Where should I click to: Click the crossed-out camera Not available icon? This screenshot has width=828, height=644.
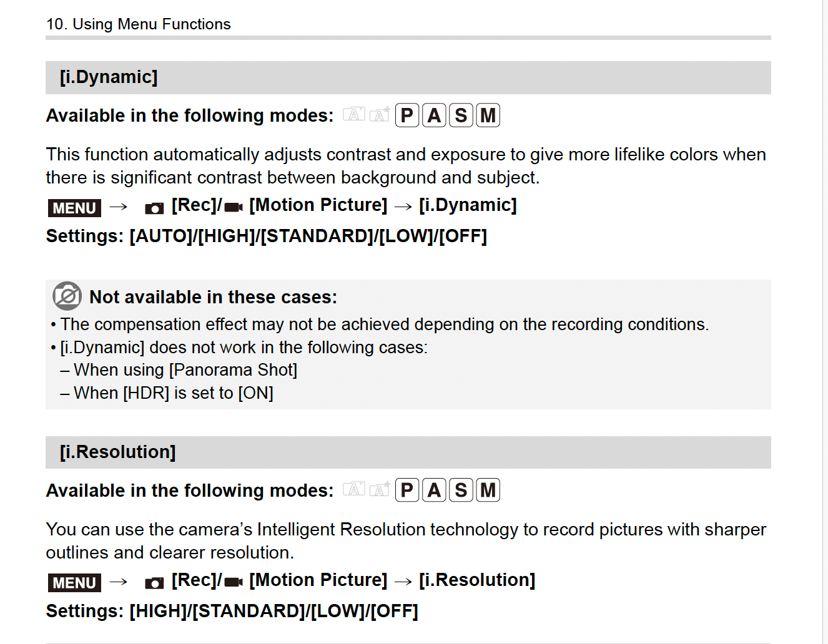coord(67,296)
